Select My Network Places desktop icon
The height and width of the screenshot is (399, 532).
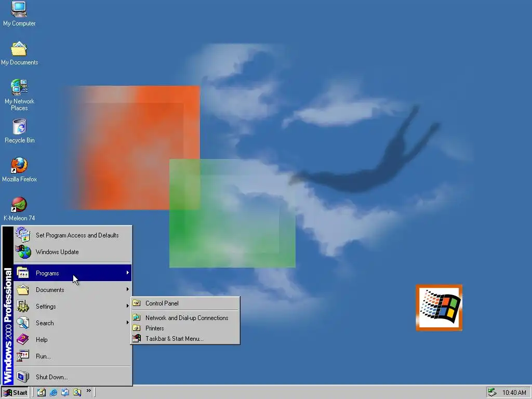click(19, 95)
